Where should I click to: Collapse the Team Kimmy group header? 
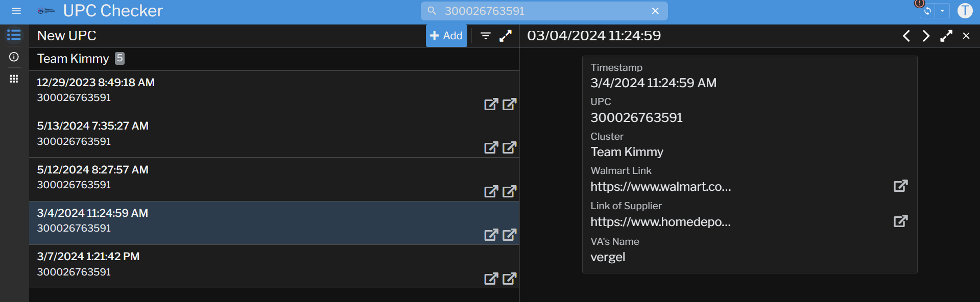[x=73, y=59]
